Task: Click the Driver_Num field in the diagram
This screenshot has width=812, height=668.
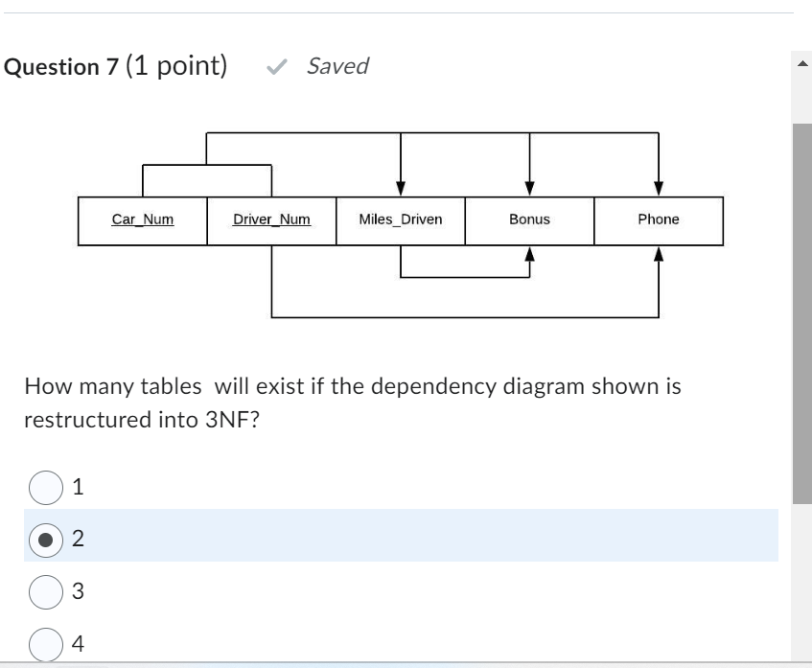Action: (271, 219)
